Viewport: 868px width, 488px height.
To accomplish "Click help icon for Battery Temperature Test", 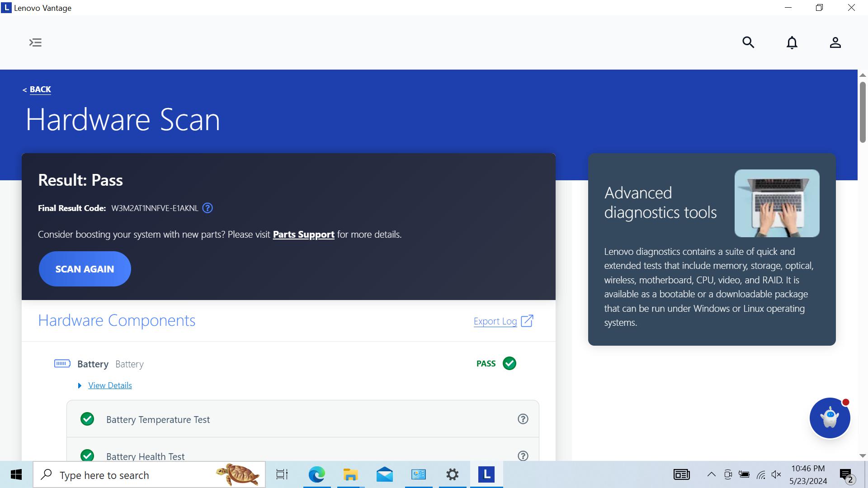I will [523, 419].
